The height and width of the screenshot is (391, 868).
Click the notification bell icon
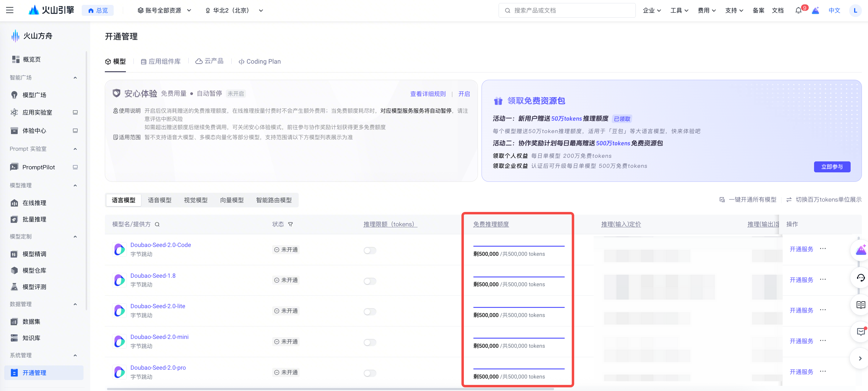[798, 10]
